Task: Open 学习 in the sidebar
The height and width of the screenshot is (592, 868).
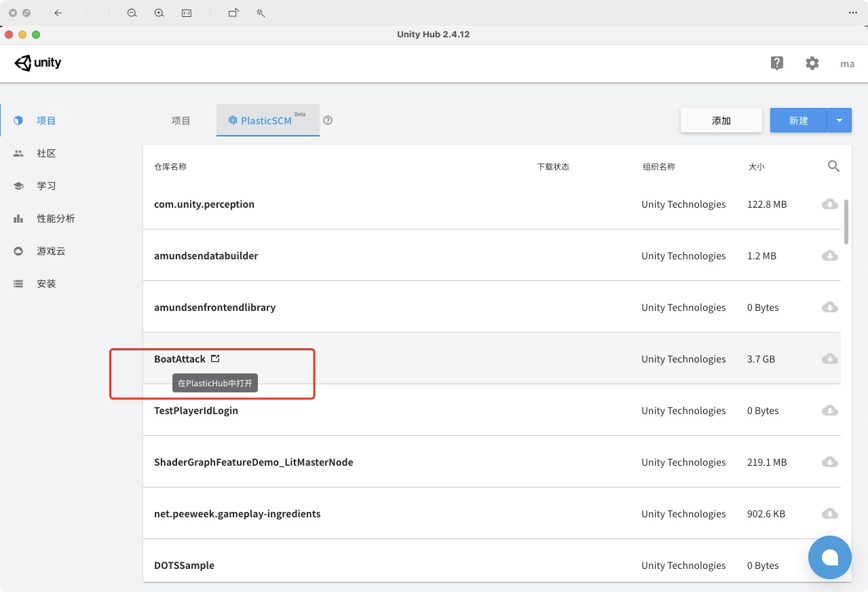Action: pos(46,186)
